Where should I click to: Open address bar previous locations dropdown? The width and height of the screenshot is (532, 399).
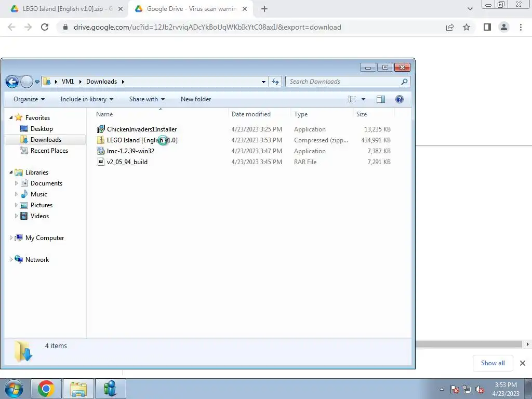[263, 82]
